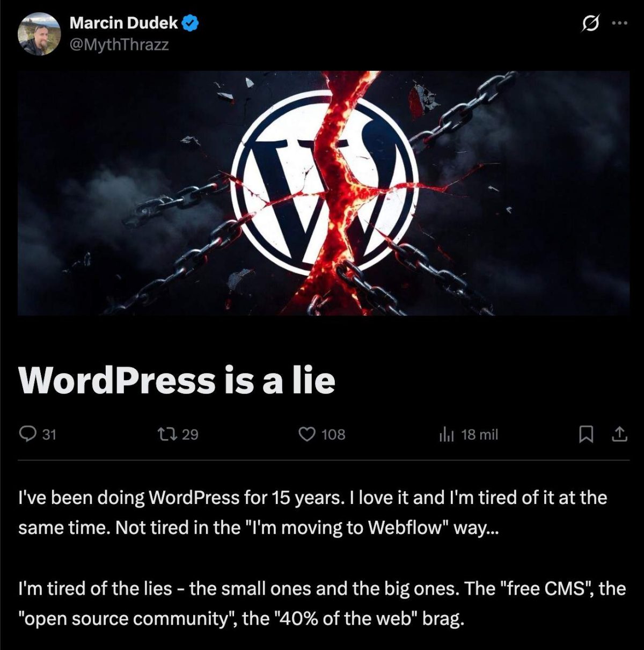Open the like count showing 108

(333, 434)
